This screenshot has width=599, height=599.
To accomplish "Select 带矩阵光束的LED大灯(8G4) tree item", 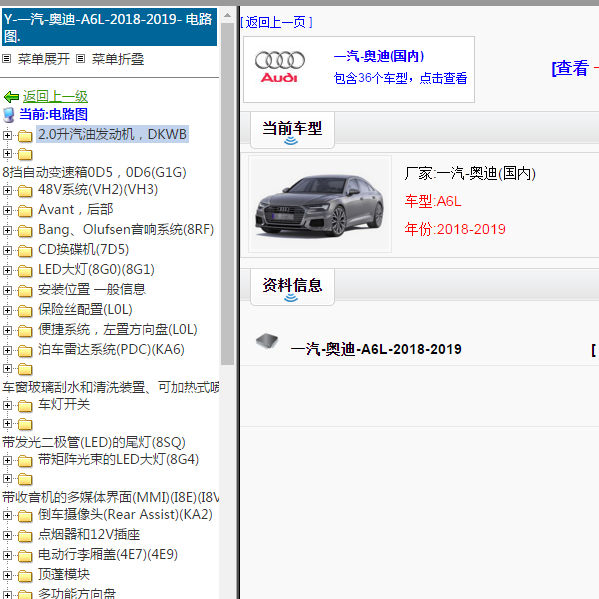I will coord(118,460).
